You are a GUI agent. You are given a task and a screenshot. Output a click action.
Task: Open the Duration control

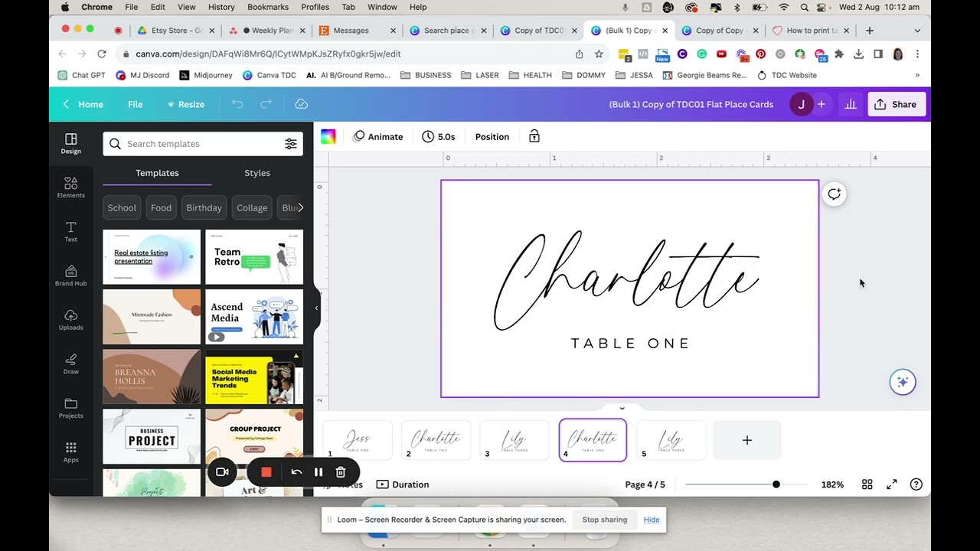click(x=403, y=484)
